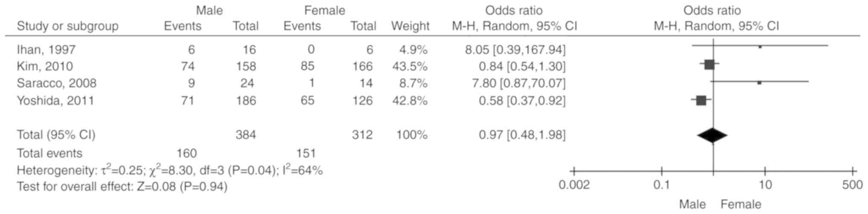Click the Kim, 2010 square plot marker

tap(709, 65)
